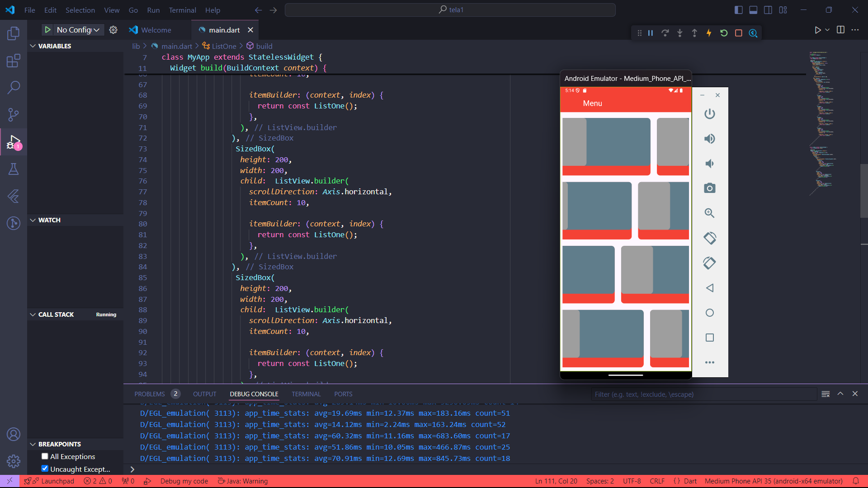Start debugging with green play button
Screen dimensions: 868x488
[x=47, y=30]
